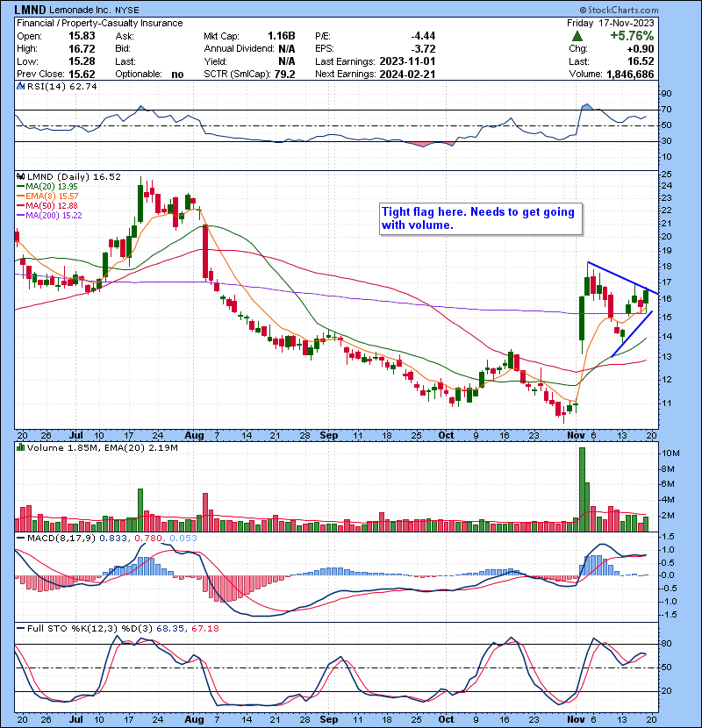Click the RSI line icon beside RSI(14)

[x=20, y=86]
